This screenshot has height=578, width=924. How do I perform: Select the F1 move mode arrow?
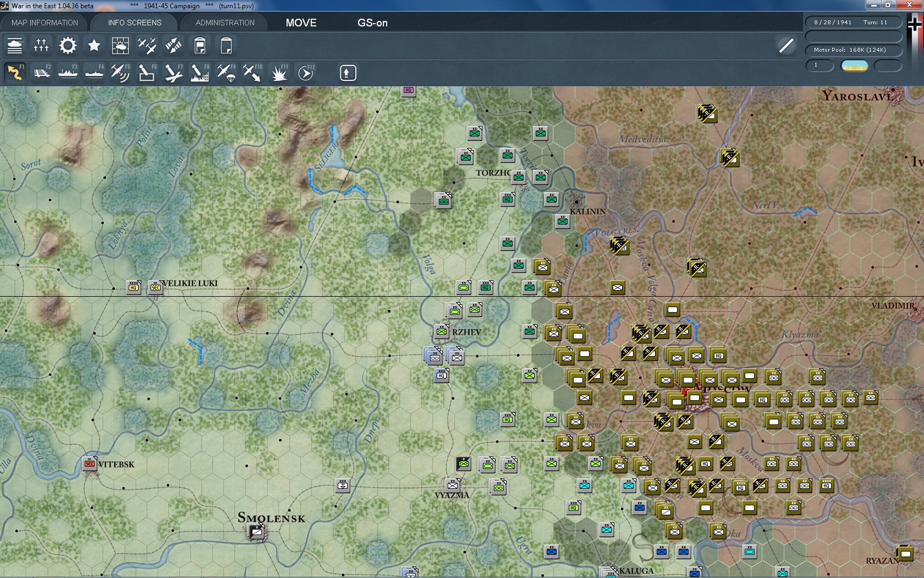click(15, 73)
